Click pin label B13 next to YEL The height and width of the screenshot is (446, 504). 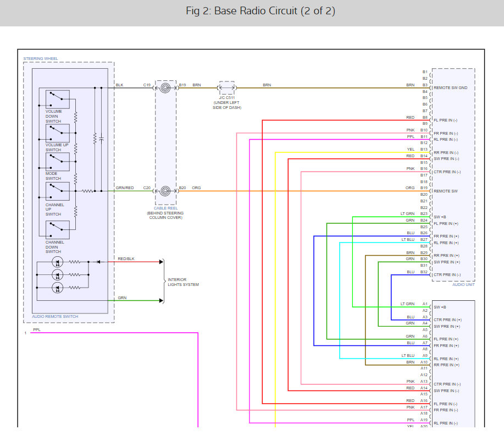tap(424, 149)
